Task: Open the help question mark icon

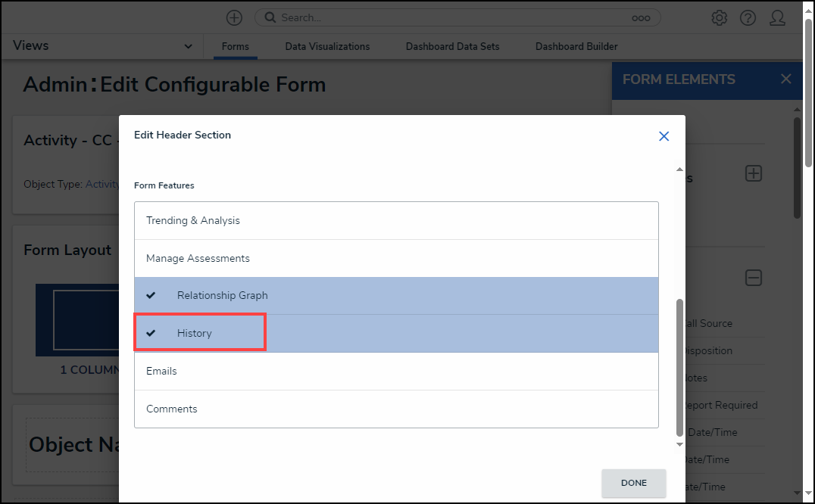Action: point(748,17)
